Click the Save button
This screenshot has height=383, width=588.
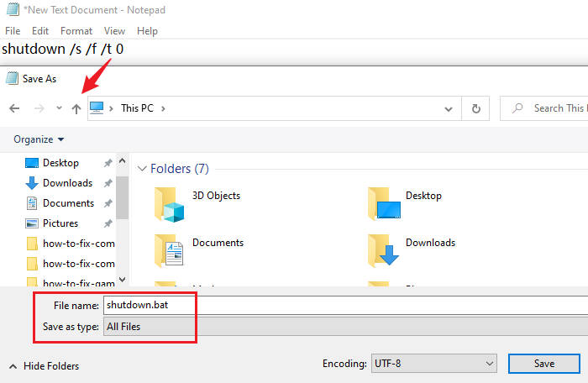[544, 364]
